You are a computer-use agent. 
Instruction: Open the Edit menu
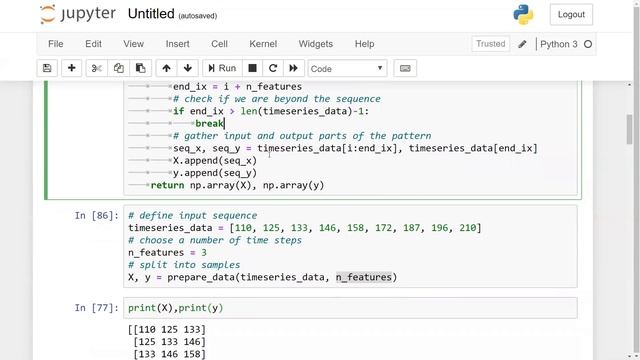(93, 44)
